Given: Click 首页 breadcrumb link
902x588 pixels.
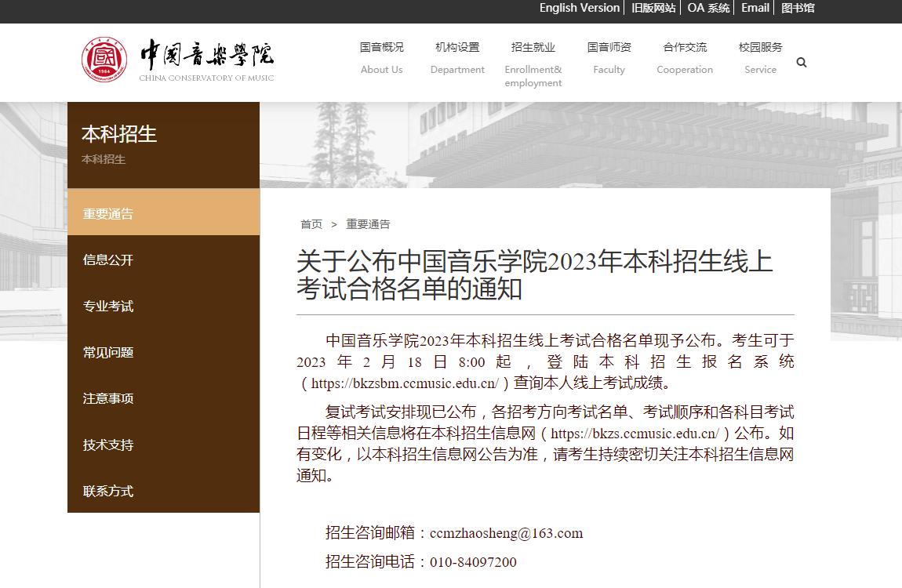Looking at the screenshot, I should [x=311, y=224].
